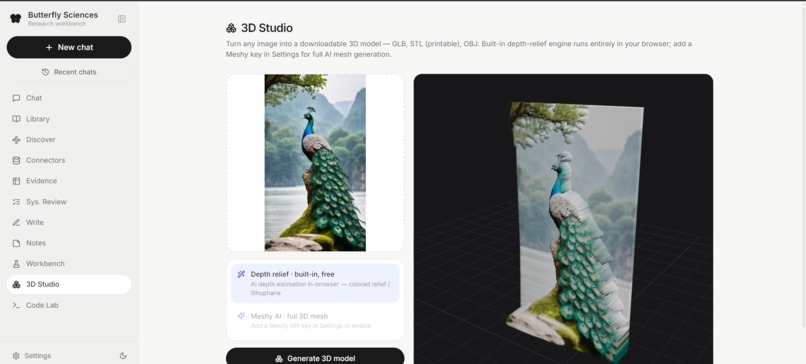Open Code Lab
Image resolution: width=806 pixels, height=364 pixels.
(69, 305)
